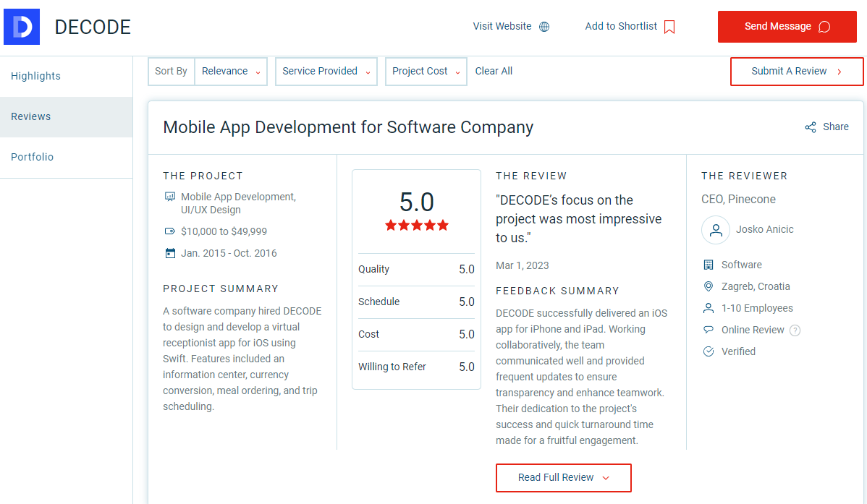Click the calendar icon next to Jan. 2015 - Oct. 2016
Viewport: 867px width, 504px height.
pos(170,253)
